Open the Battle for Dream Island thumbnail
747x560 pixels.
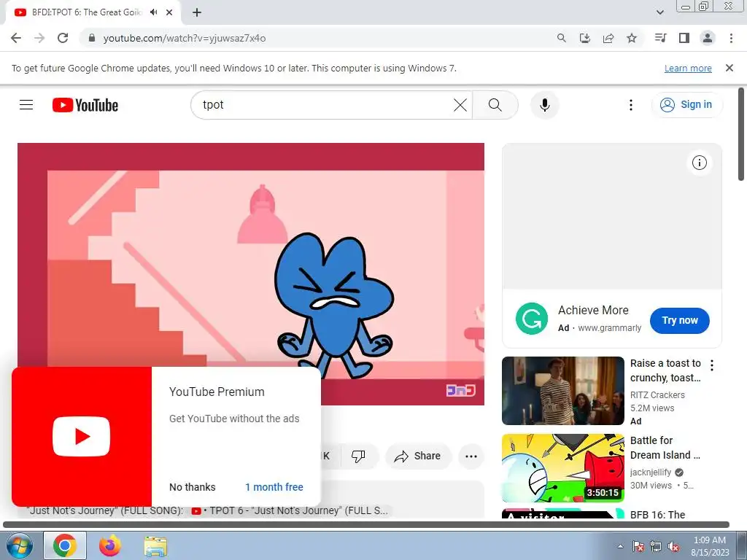[x=563, y=467]
